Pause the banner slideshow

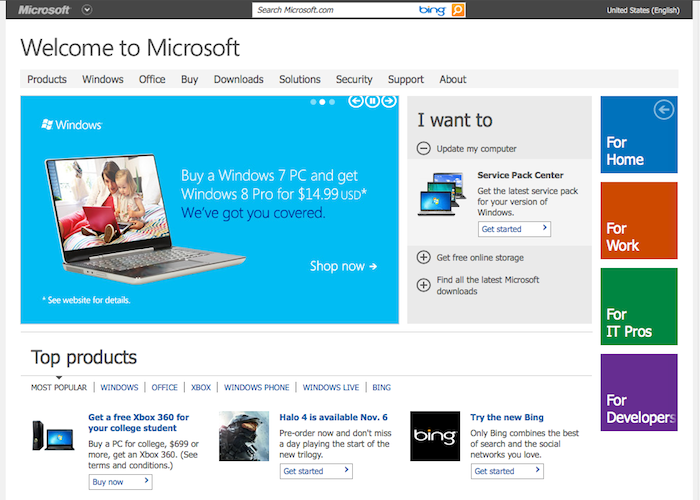[x=372, y=101]
